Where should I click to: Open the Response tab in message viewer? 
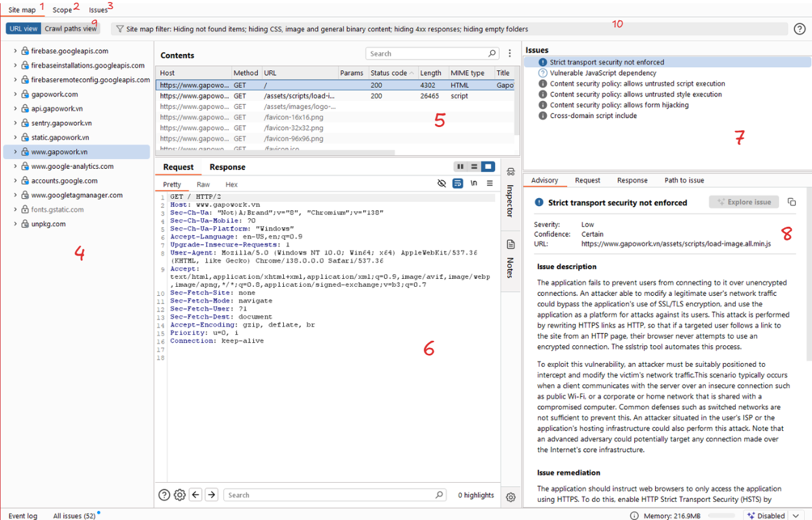point(227,167)
